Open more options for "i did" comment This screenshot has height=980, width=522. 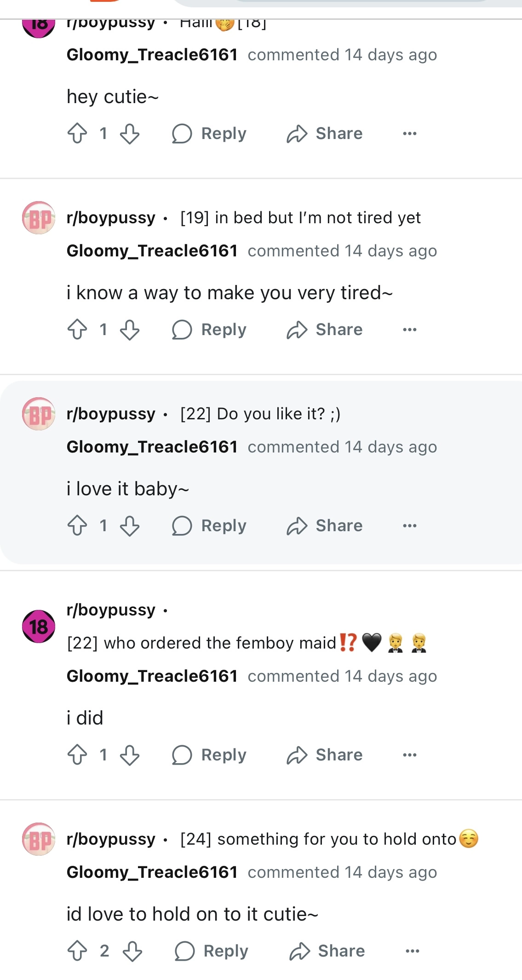tap(409, 755)
